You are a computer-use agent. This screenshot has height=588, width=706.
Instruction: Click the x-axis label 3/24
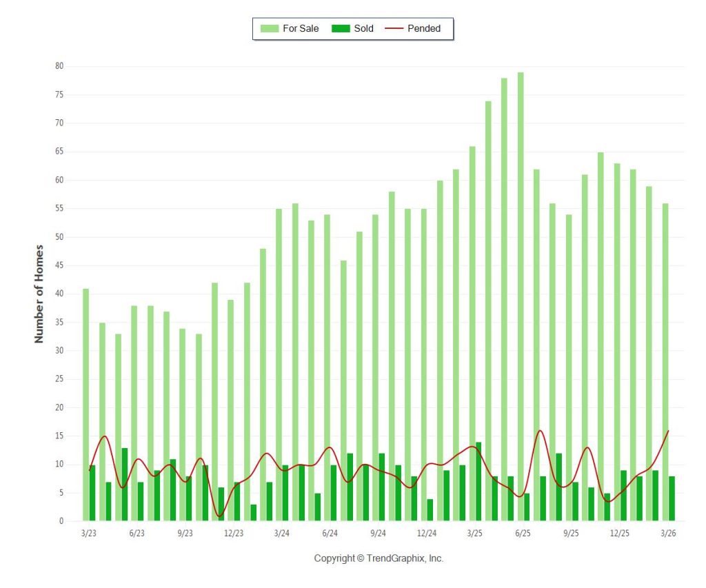282,533
